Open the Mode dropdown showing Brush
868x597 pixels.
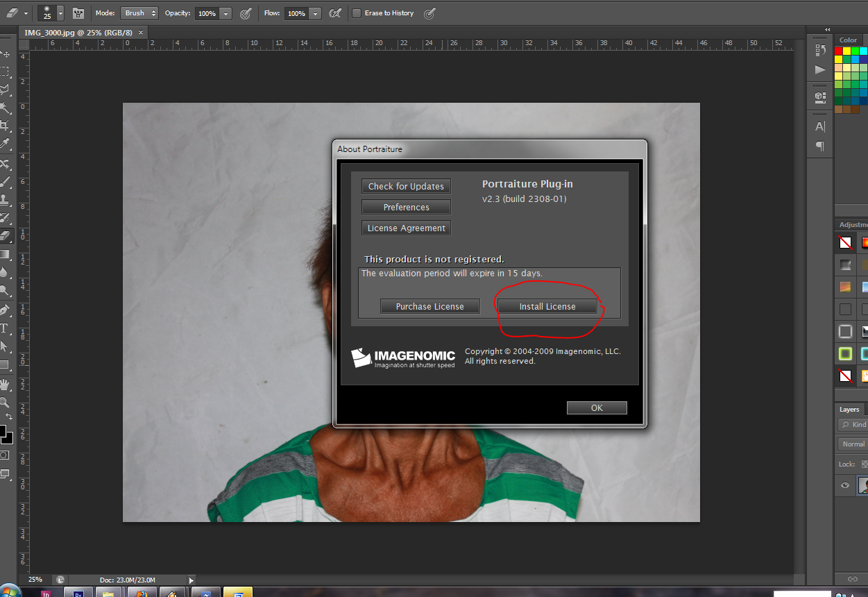tap(139, 13)
